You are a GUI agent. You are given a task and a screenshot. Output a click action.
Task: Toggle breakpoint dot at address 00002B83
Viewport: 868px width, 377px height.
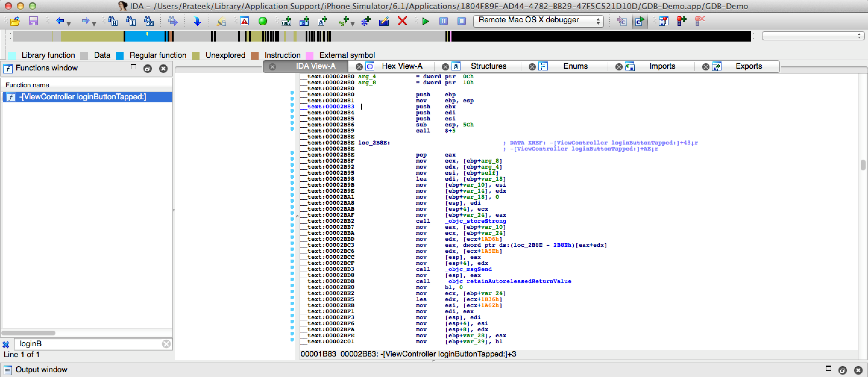292,105
